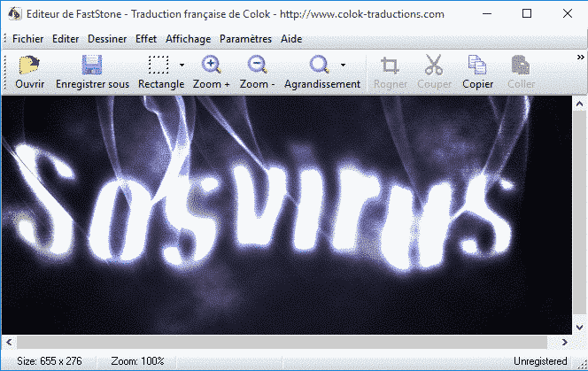Image resolution: width=588 pixels, height=371 pixels.
Task: Click the Rogner crop icon
Action: [391, 66]
